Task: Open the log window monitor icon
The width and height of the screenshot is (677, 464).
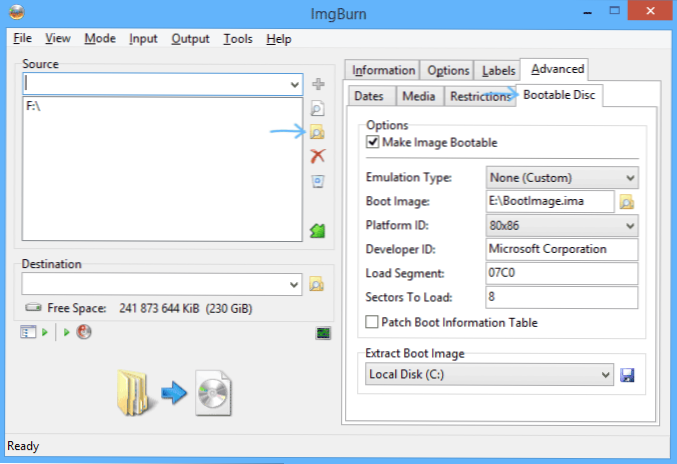Action: 323,333
